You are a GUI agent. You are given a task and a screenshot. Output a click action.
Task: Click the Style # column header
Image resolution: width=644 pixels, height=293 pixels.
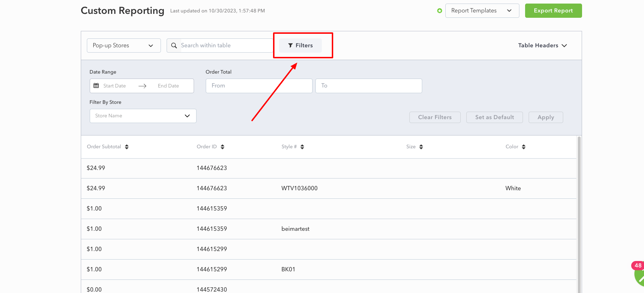(289, 147)
